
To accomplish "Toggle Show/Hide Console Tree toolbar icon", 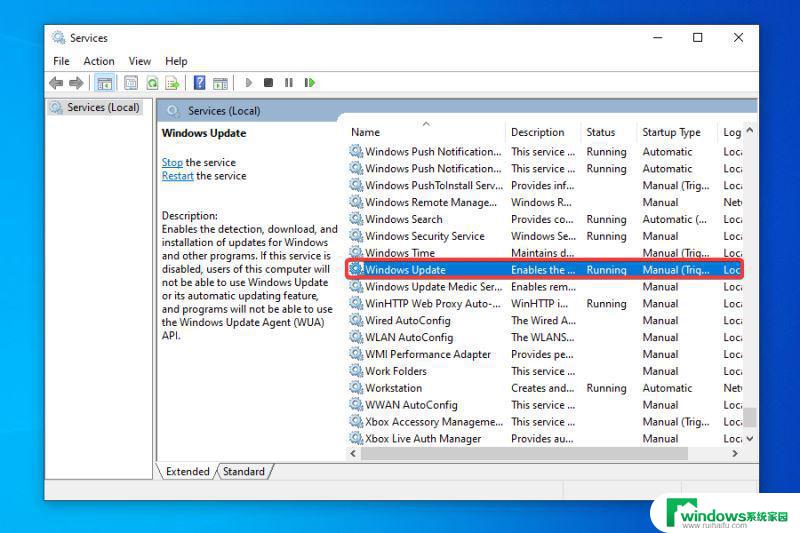I will click(105, 83).
